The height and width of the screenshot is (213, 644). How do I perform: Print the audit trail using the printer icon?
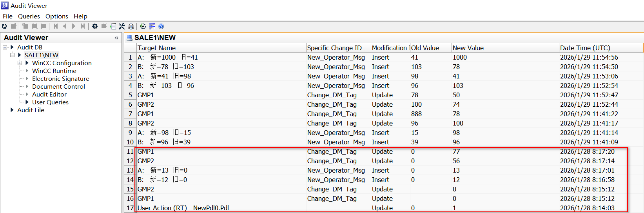click(131, 26)
